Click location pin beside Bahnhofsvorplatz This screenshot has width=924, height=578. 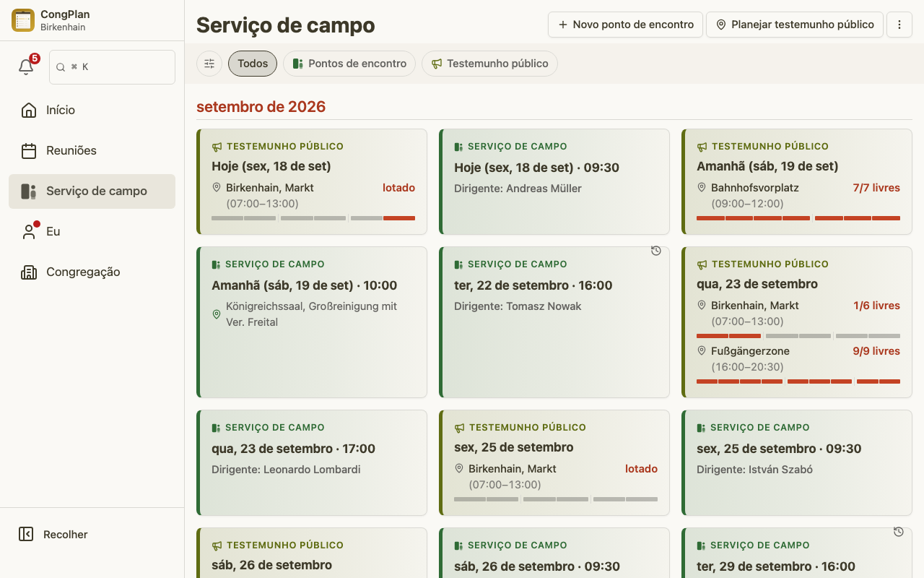701,187
